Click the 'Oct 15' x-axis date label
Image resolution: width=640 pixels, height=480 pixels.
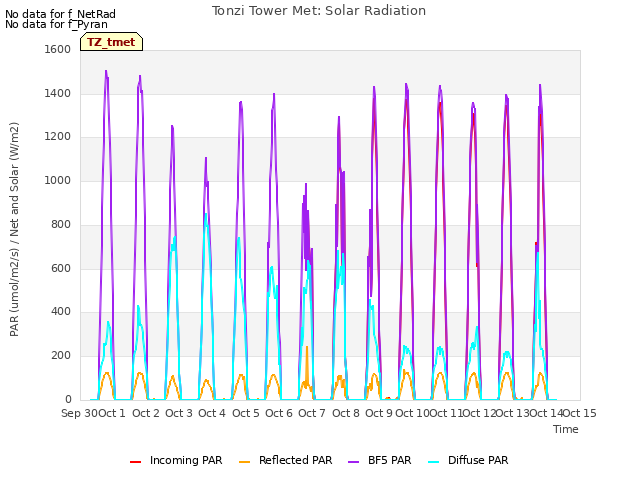[x=580, y=413]
